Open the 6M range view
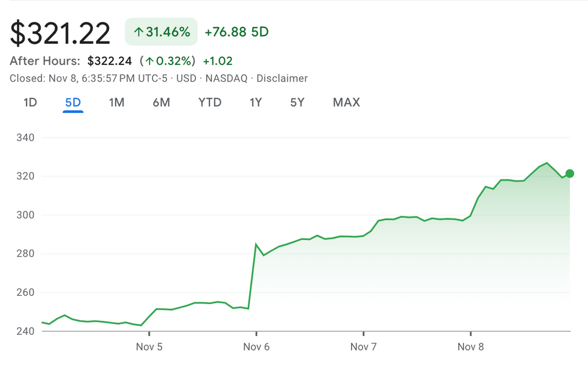This screenshot has height=372, width=588. point(161,103)
